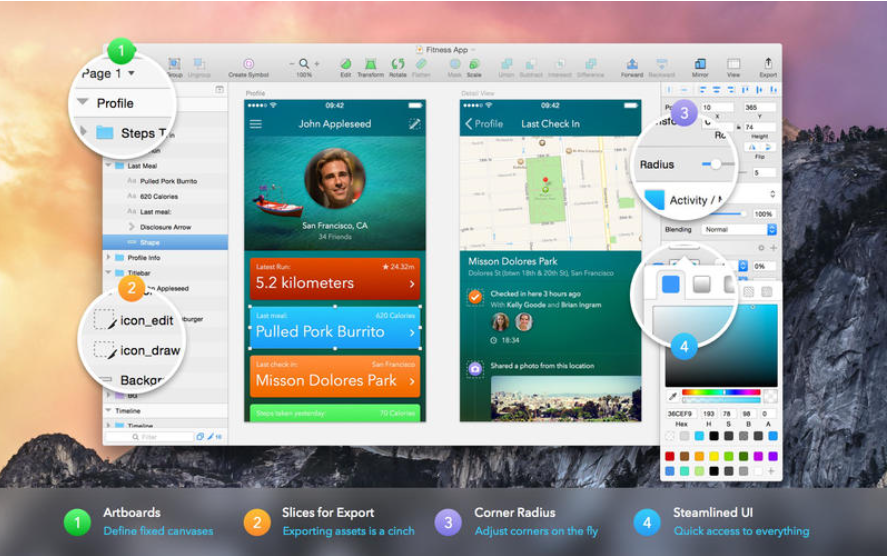
Task: Select the Shape layer in the list
Action: click(150, 242)
